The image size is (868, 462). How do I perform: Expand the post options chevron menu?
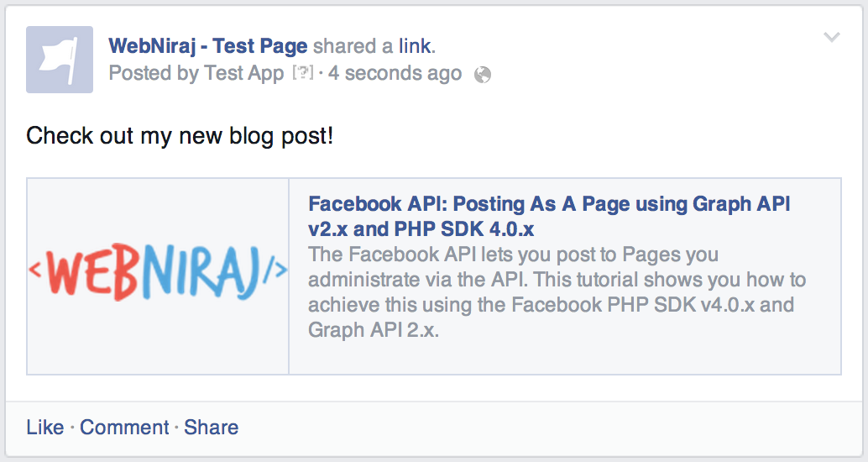[831, 37]
